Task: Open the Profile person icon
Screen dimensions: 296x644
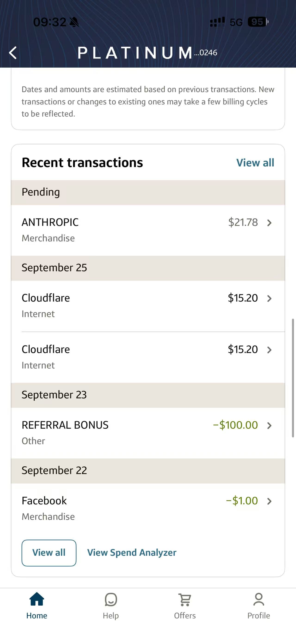Action: click(x=259, y=599)
